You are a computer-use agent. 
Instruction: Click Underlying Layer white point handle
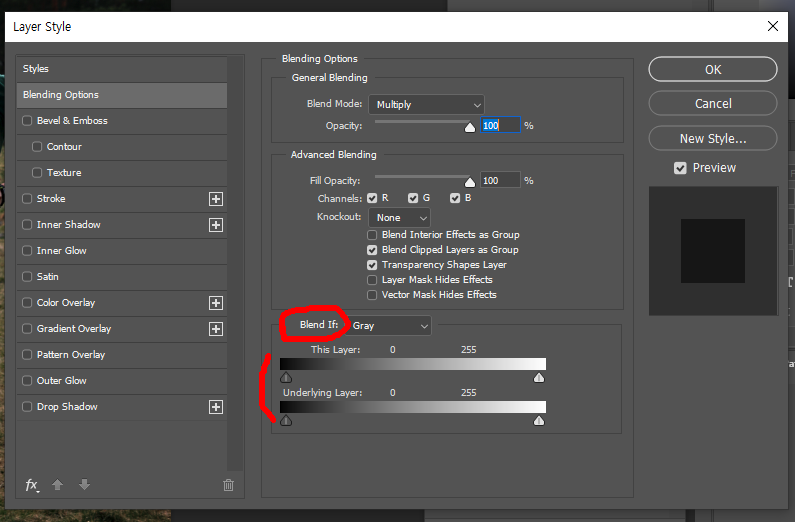tap(539, 421)
